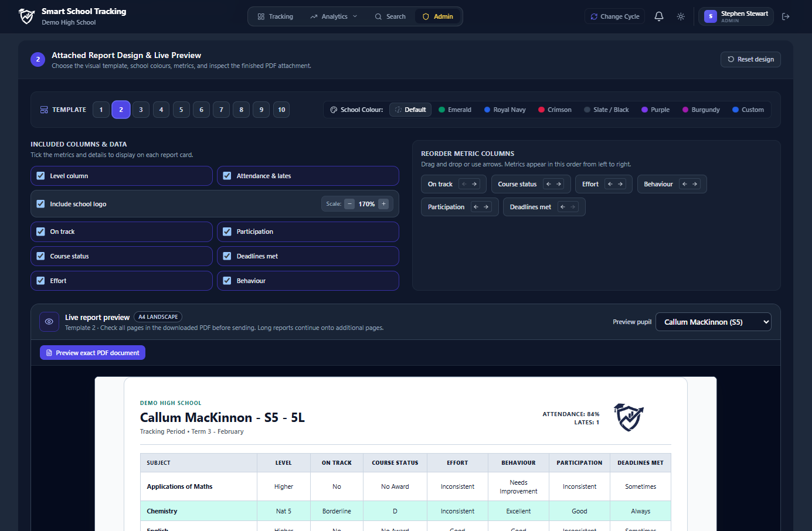Move Course status column left
This screenshot has width=812, height=531.
coord(549,184)
